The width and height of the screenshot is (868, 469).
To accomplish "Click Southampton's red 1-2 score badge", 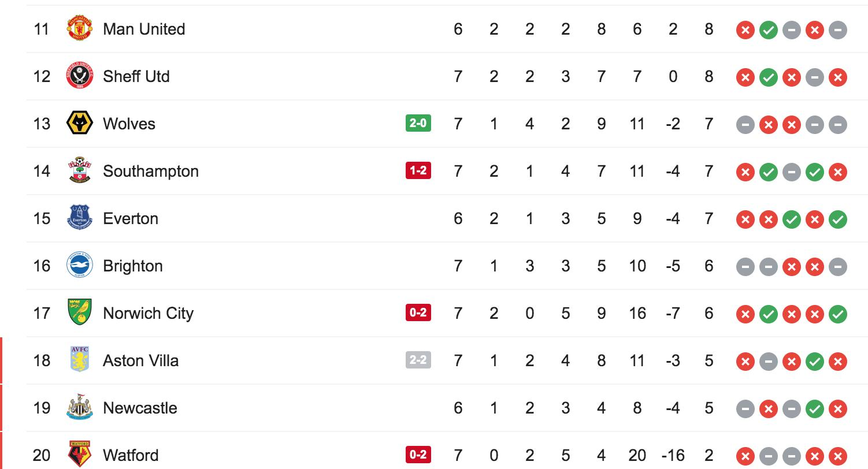I will click(x=418, y=170).
